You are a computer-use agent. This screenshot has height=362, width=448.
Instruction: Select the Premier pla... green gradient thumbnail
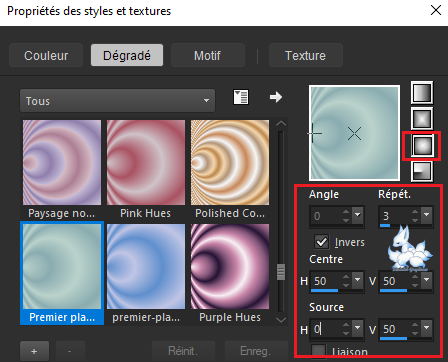(x=62, y=266)
